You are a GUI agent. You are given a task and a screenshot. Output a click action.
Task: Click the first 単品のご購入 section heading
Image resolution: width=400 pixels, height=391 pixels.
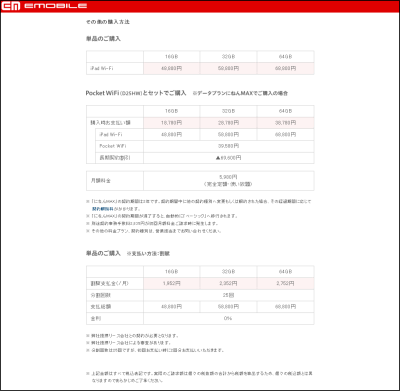[103, 39]
